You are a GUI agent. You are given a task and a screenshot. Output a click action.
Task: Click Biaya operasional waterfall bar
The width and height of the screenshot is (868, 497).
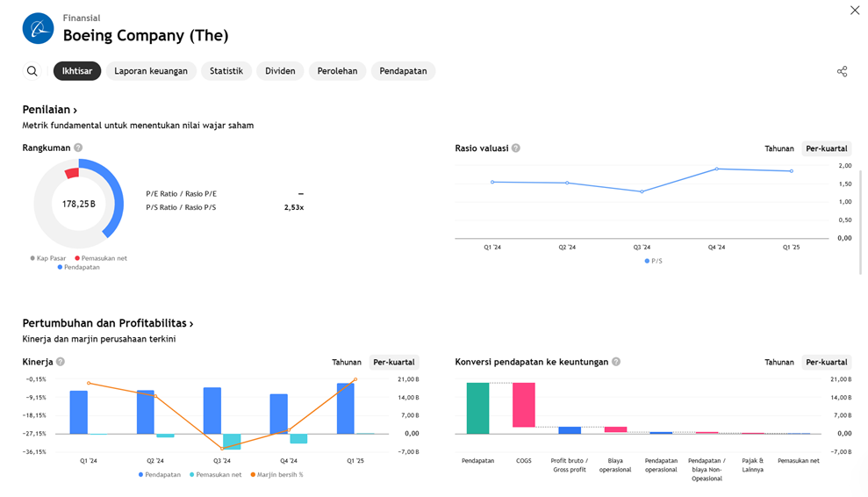615,429
